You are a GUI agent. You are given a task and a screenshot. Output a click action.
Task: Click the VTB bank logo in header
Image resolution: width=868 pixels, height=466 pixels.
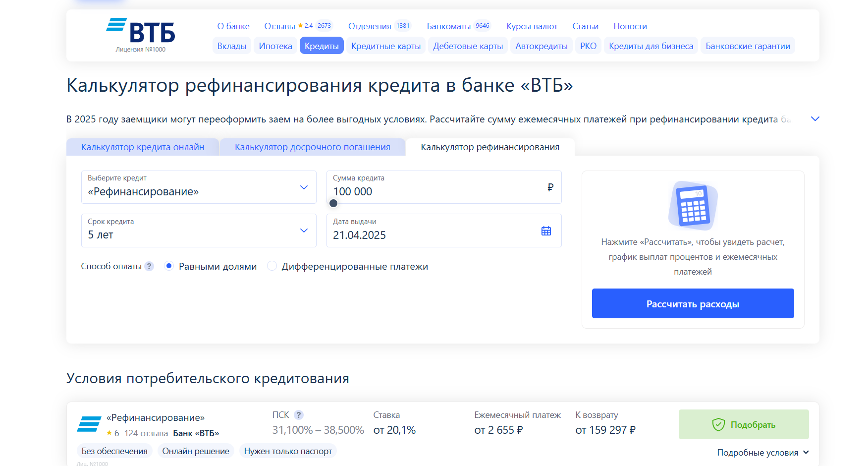point(141,32)
